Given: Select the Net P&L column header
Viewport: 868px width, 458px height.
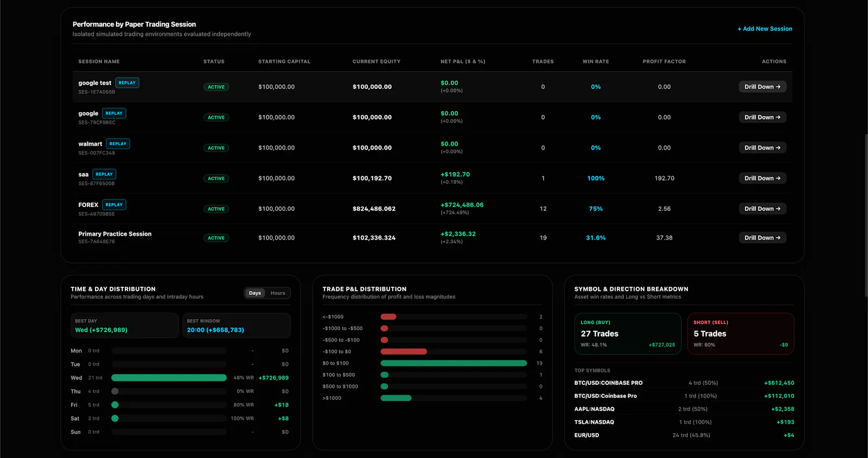Looking at the screenshot, I should 463,62.
